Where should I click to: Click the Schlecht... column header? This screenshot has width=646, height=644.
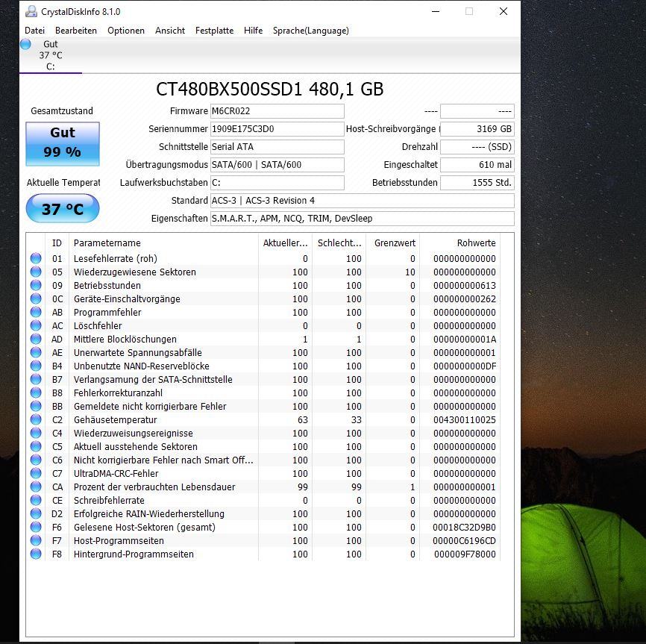pos(339,243)
